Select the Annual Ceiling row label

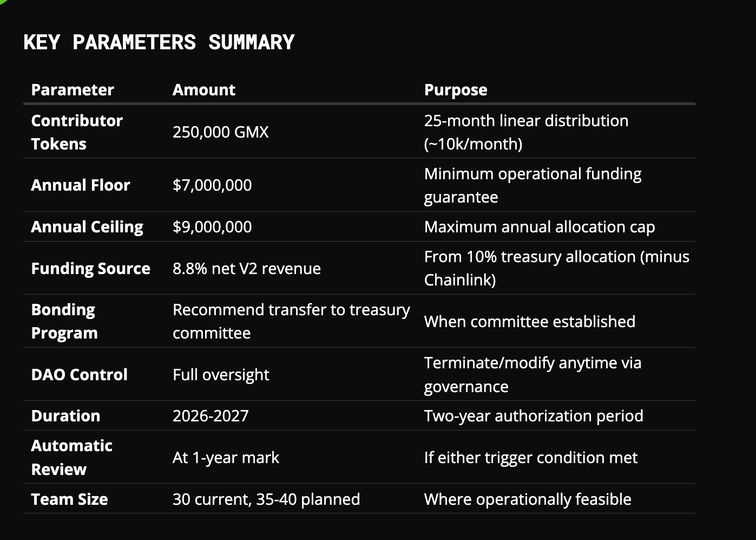[87, 227]
